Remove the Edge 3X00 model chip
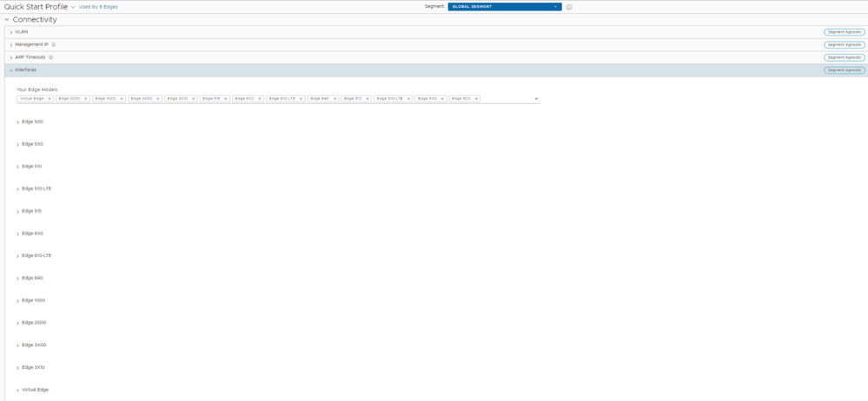 [x=157, y=99]
